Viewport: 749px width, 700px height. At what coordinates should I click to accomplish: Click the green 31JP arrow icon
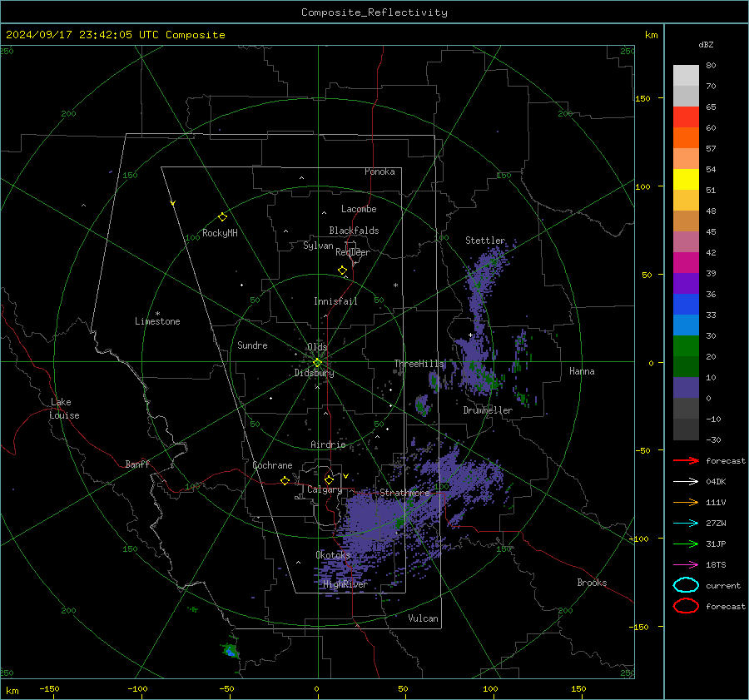[x=686, y=544]
